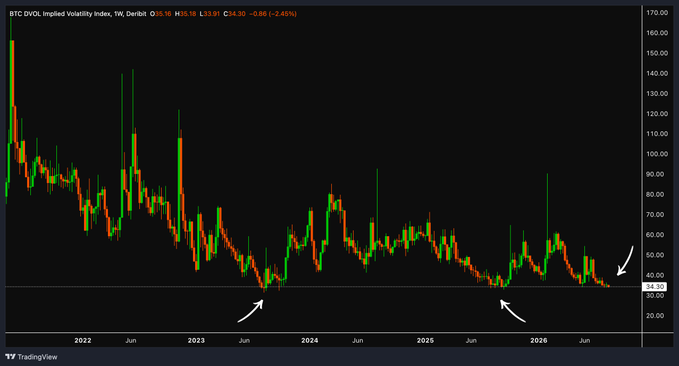Click the 150.00 price axis label
This screenshot has height=366, width=679.
coord(657,53)
